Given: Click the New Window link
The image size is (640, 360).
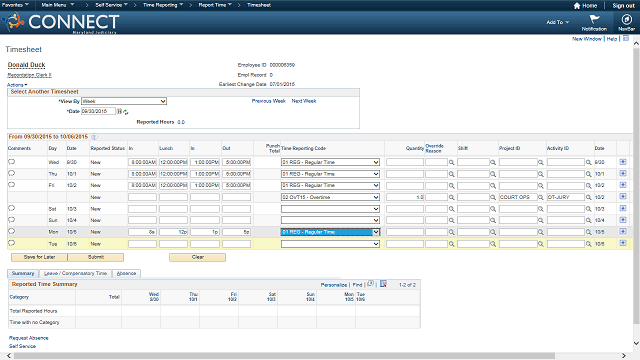Looking at the screenshot, I should [x=587, y=39].
